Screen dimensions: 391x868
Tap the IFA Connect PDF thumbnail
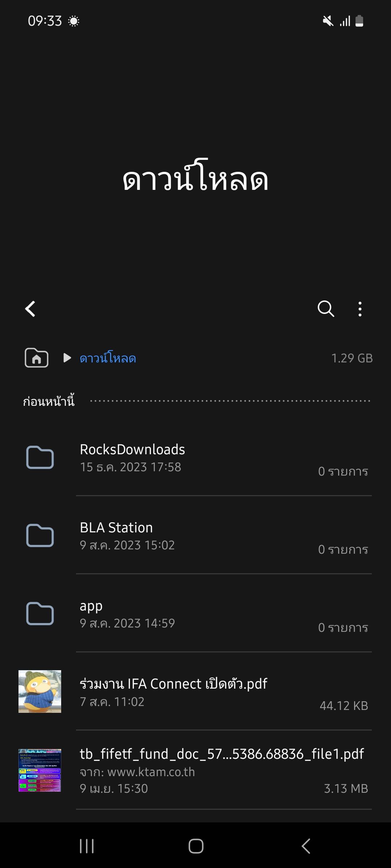(x=40, y=692)
